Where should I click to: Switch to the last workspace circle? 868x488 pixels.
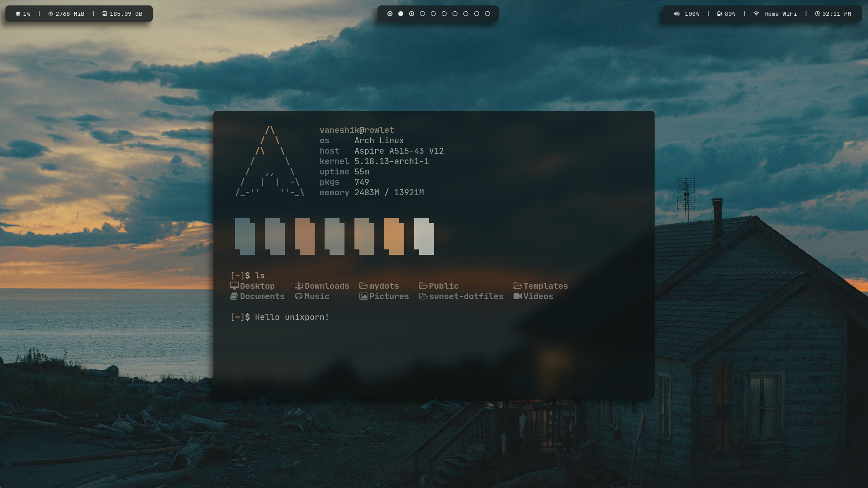(x=487, y=14)
